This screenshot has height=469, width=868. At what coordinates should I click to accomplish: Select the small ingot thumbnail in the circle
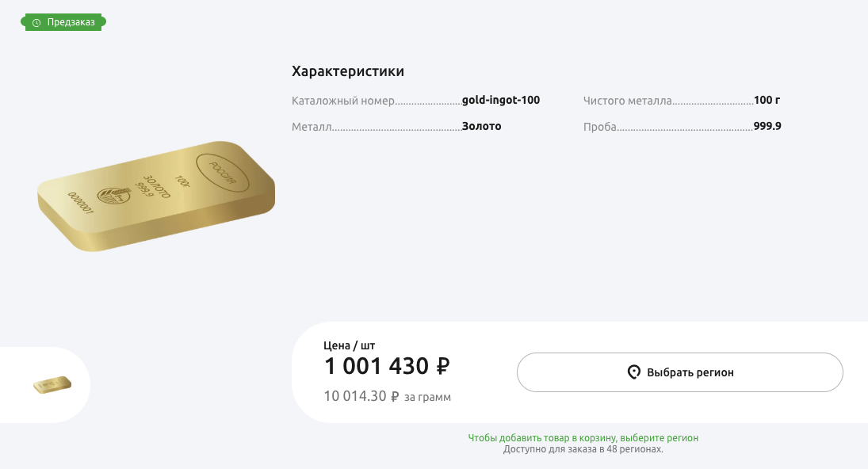click(52, 383)
